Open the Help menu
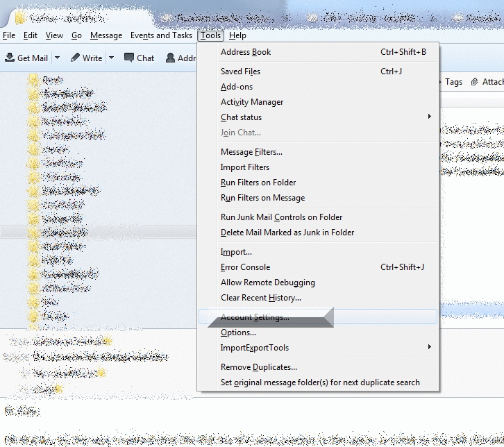The width and height of the screenshot is (504, 447). coord(237,35)
